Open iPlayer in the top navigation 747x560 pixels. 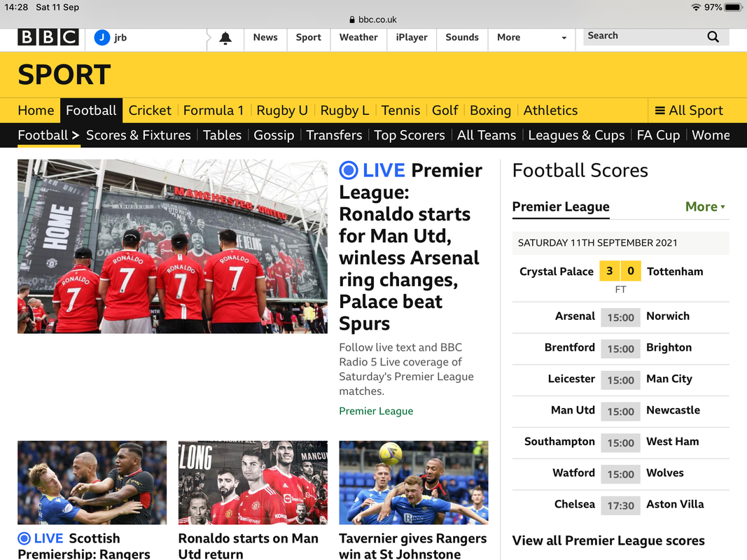point(412,37)
